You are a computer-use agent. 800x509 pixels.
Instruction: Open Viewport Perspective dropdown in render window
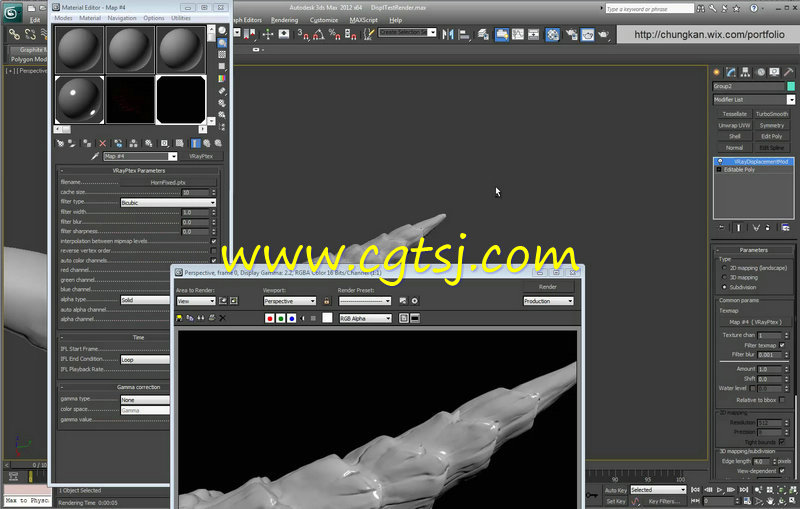click(x=289, y=301)
